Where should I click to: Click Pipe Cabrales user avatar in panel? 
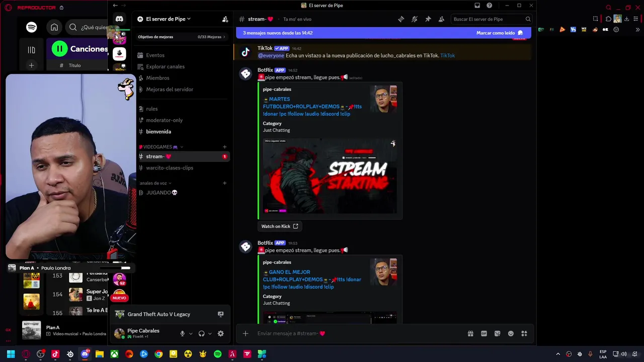(x=119, y=333)
